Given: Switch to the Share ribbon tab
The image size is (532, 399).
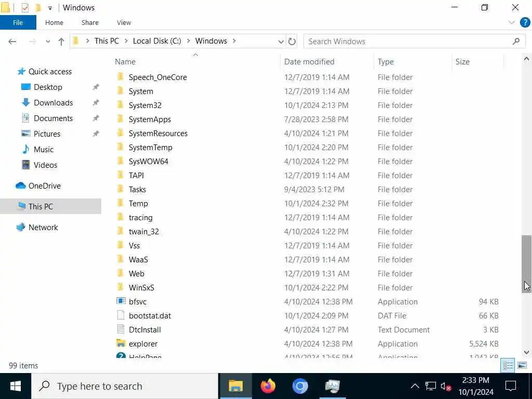Looking at the screenshot, I should click(x=90, y=22).
